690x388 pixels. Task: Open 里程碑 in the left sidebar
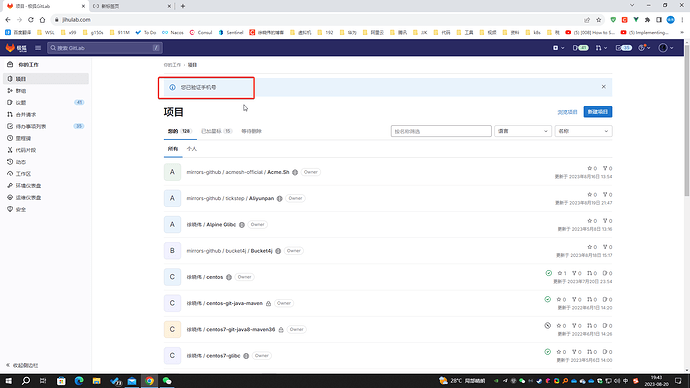(46, 138)
